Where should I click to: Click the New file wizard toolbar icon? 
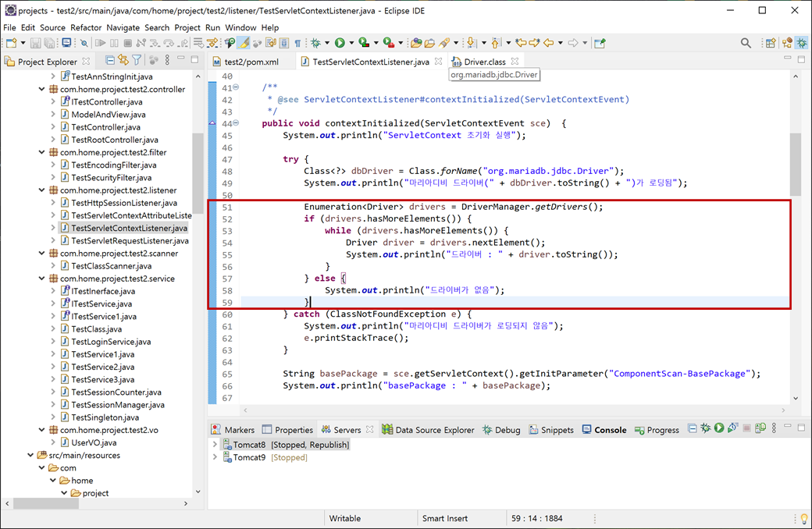click(x=12, y=43)
